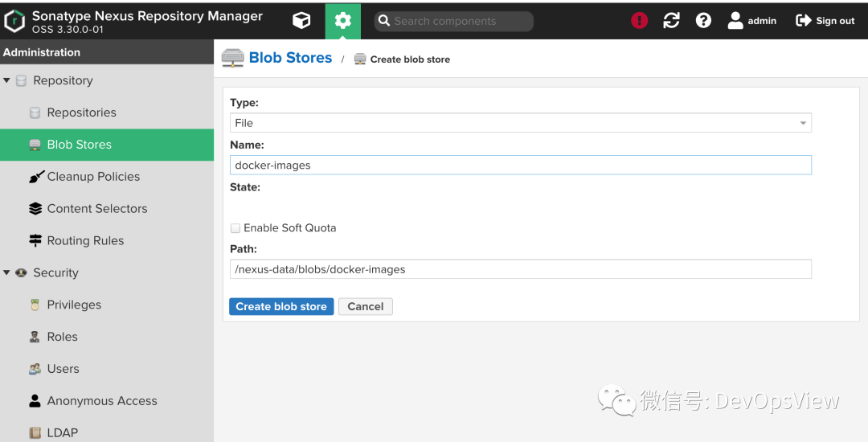Select Blob Stores in the sidebar
The image size is (868, 442).
[107, 145]
